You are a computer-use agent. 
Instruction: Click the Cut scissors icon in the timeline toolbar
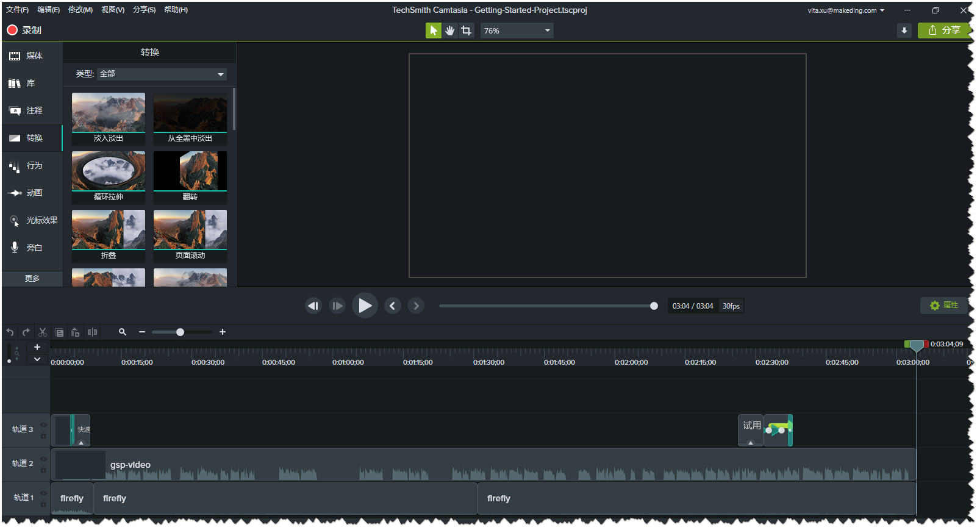pyautogui.click(x=43, y=332)
